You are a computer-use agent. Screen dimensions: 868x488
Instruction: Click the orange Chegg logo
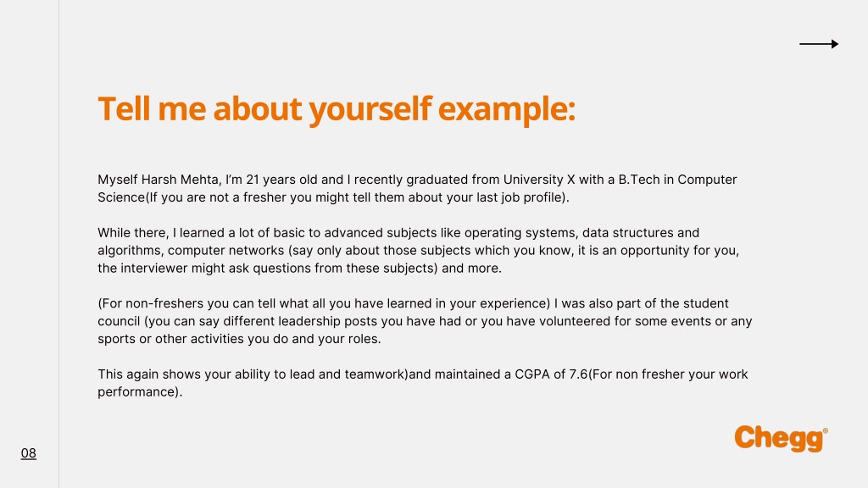click(781, 439)
